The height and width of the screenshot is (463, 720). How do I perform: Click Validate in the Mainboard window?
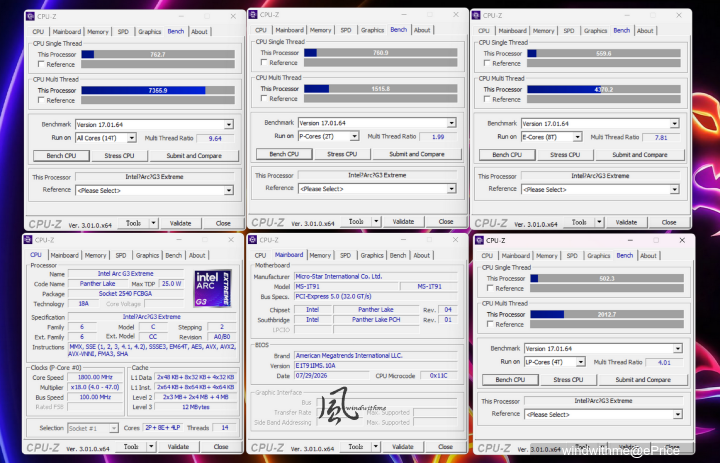point(403,446)
